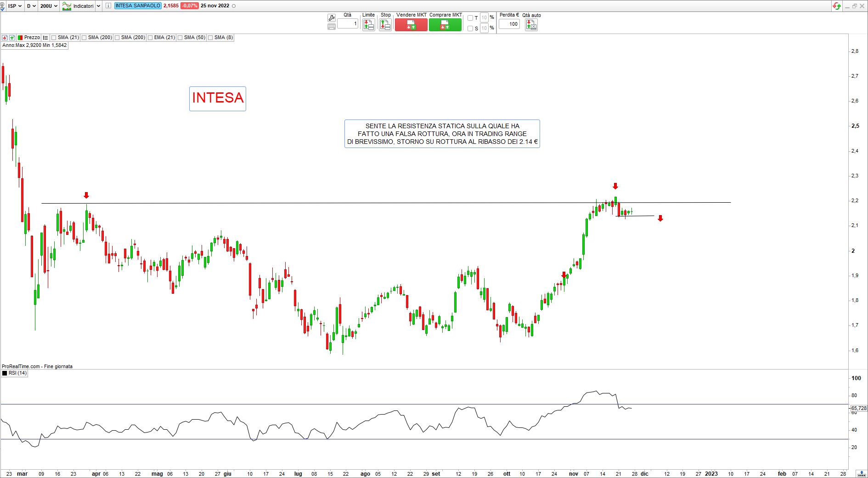Click the Stop order icon
Viewport: 868px width, 478px height.
point(385,25)
